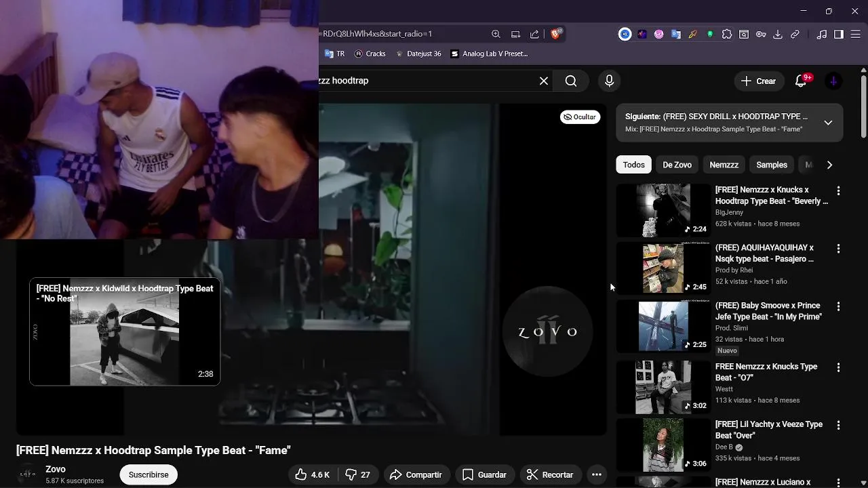868x488 pixels.
Task: Click the share page icon in address bar
Action: pos(534,34)
